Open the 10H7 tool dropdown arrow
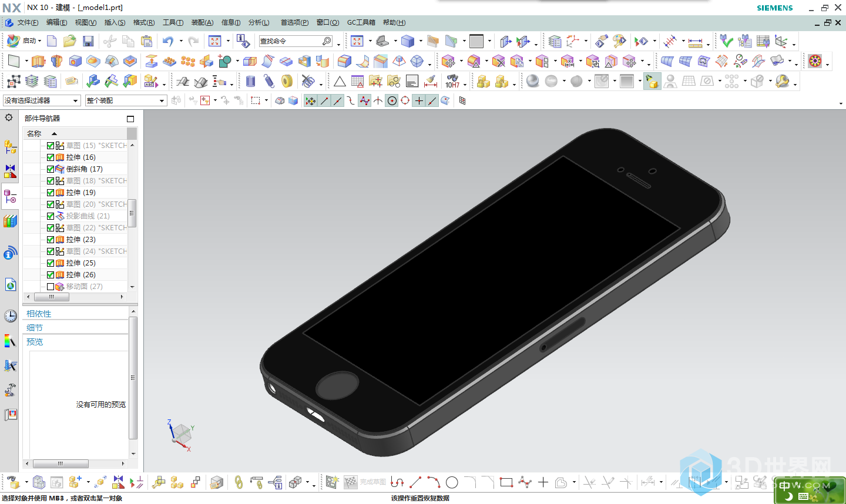The image size is (846, 504). pos(465,84)
